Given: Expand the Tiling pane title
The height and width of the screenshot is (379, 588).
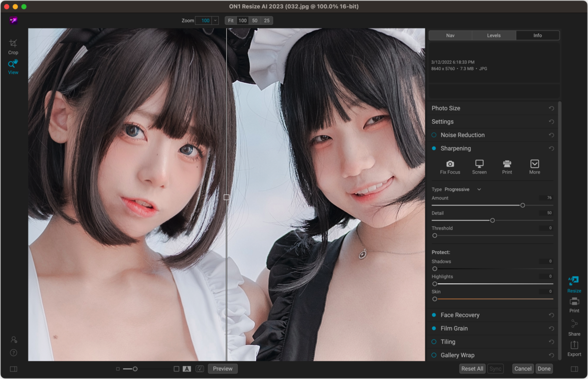Looking at the screenshot, I should tap(448, 342).
